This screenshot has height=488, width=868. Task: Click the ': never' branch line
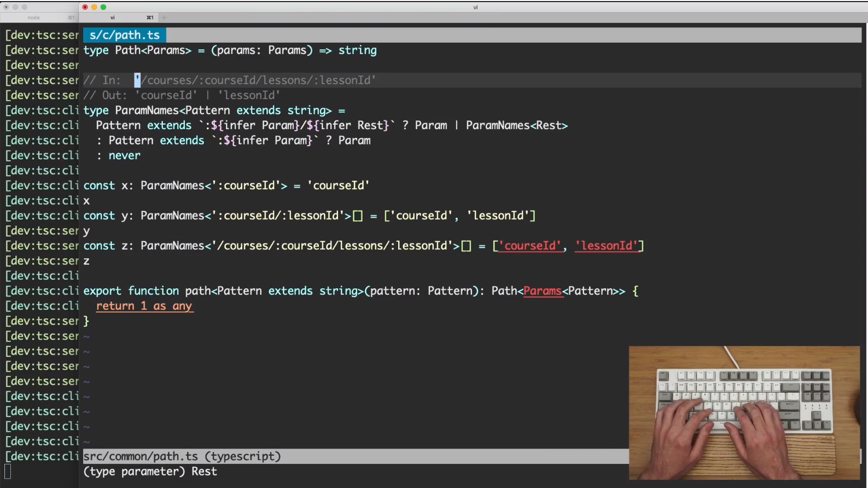119,155
